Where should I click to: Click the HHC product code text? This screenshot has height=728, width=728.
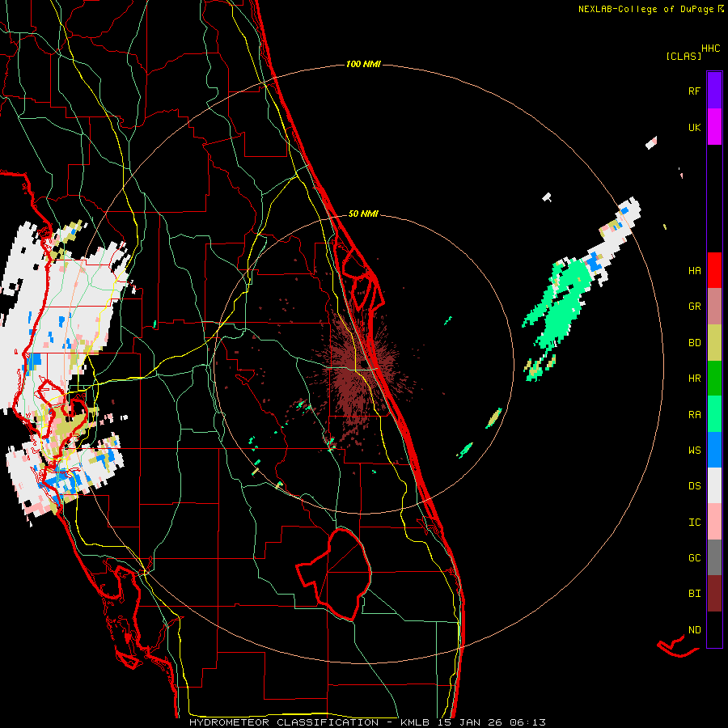point(710,49)
